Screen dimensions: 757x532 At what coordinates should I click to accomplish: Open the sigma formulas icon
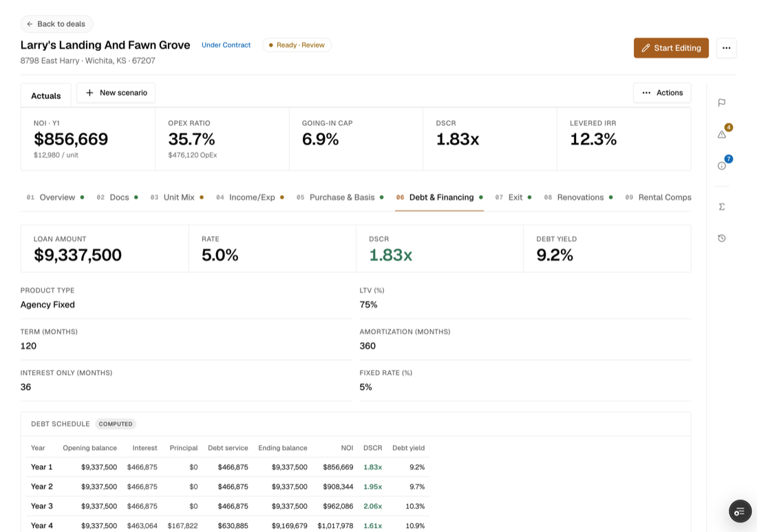click(x=722, y=206)
